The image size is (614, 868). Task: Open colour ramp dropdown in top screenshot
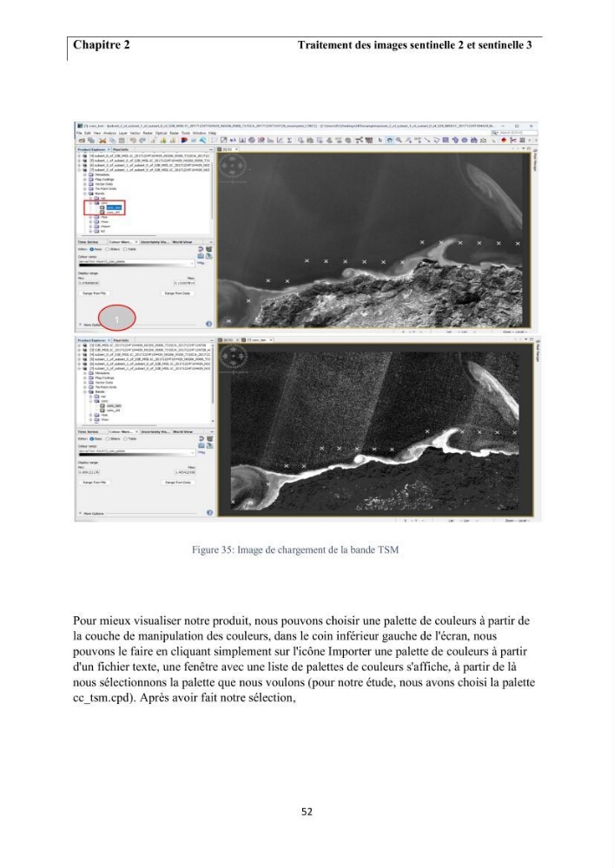(x=192, y=264)
